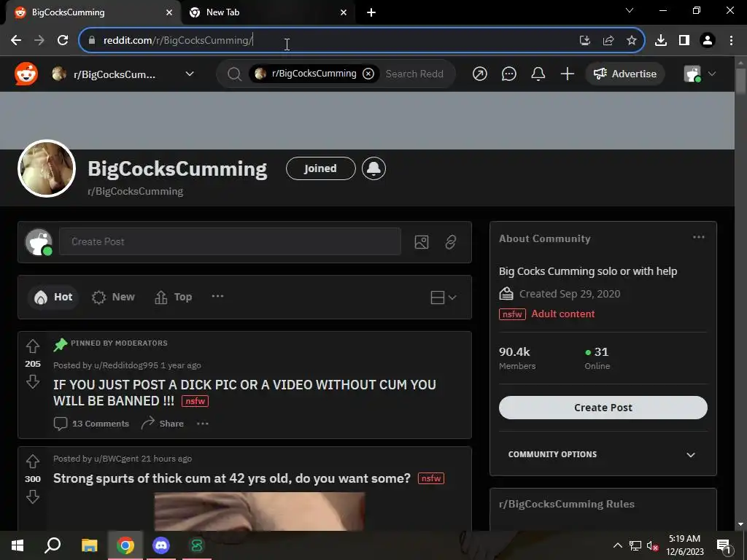Show hidden system tray icons chevron
Viewport: 747px width, 560px height.
(617, 545)
